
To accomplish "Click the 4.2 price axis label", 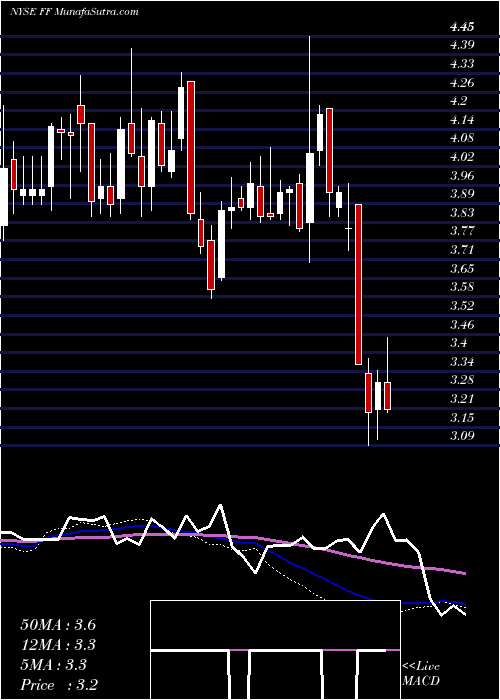I will (x=458, y=101).
